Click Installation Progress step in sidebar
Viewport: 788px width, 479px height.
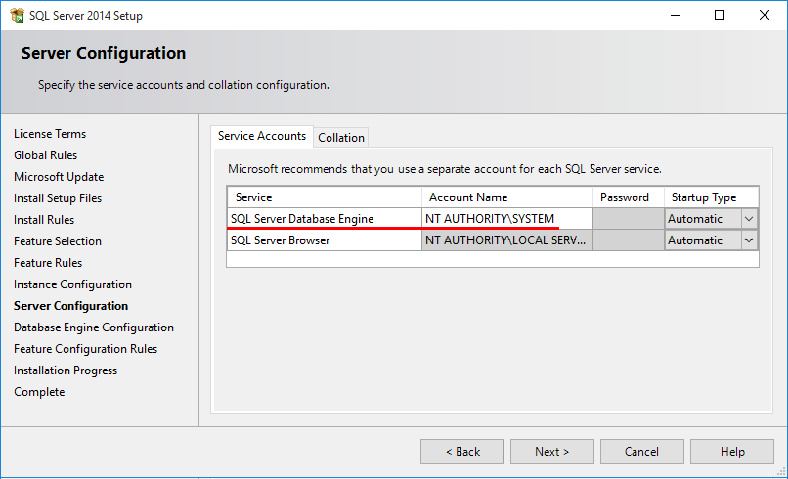(65, 370)
